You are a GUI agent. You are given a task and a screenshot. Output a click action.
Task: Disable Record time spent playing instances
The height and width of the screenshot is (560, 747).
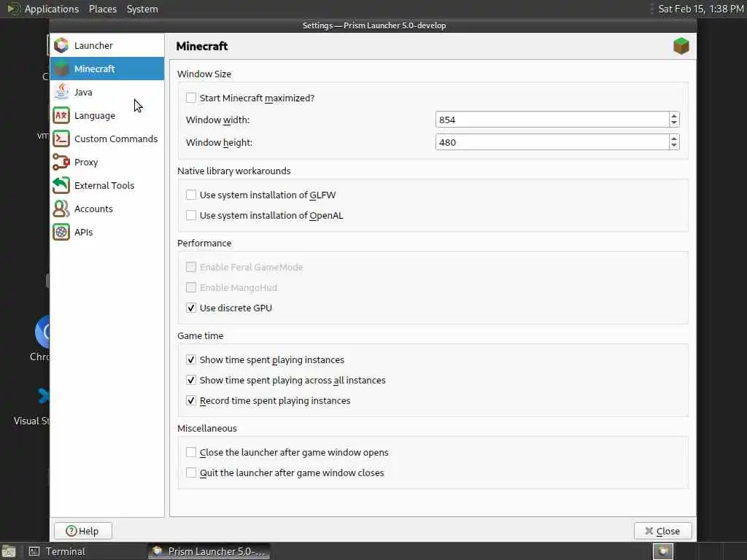click(x=191, y=400)
